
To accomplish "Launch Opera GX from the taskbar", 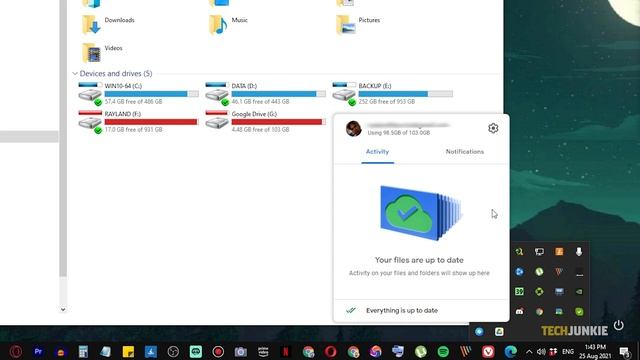I will 16,351.
